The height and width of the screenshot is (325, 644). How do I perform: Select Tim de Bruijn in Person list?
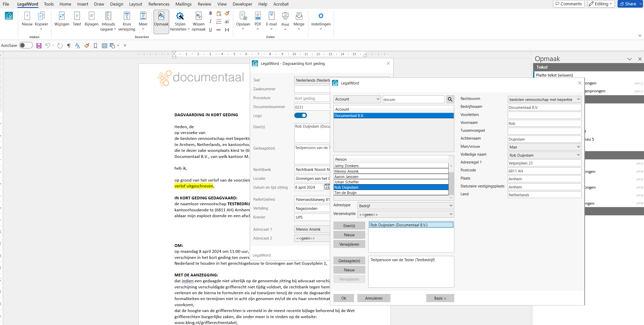pyautogui.click(x=391, y=193)
